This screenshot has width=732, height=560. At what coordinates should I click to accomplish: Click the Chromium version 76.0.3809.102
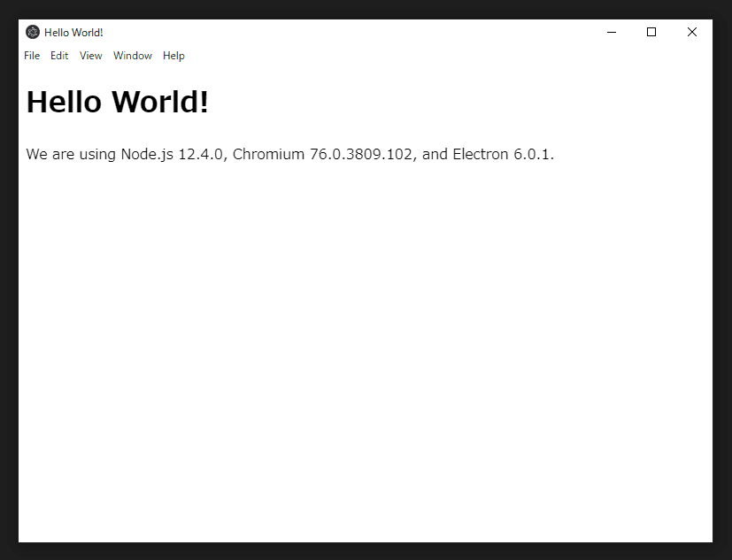tap(360, 154)
